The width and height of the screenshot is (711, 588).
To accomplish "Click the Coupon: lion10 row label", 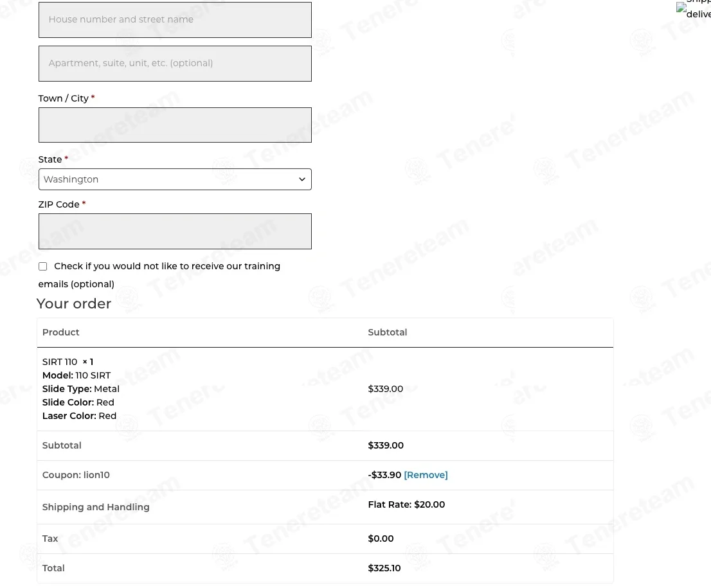I will pyautogui.click(x=76, y=475).
